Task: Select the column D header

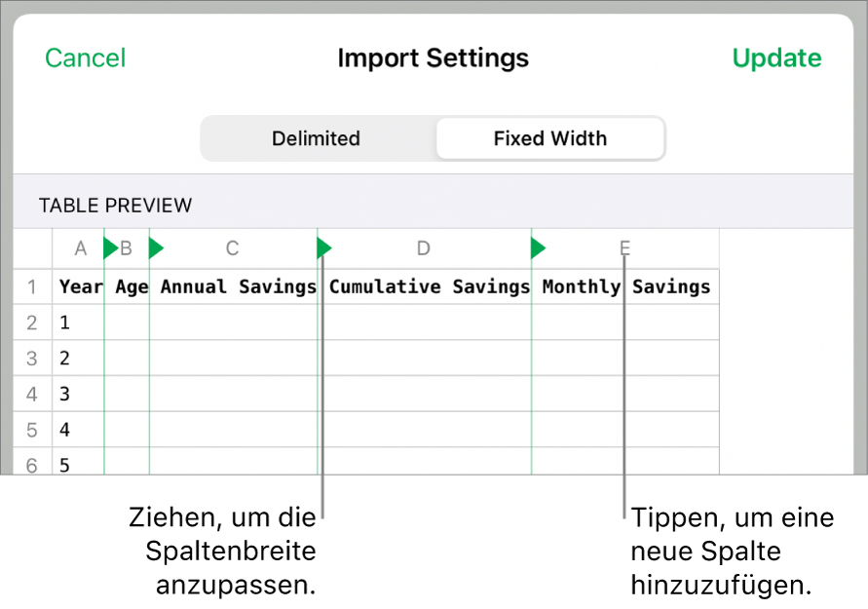Action: pos(423,248)
